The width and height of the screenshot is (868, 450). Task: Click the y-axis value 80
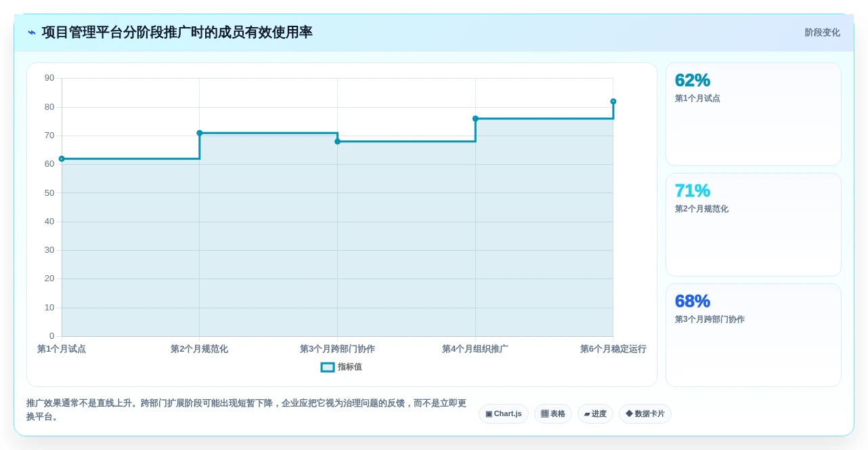pyautogui.click(x=49, y=107)
